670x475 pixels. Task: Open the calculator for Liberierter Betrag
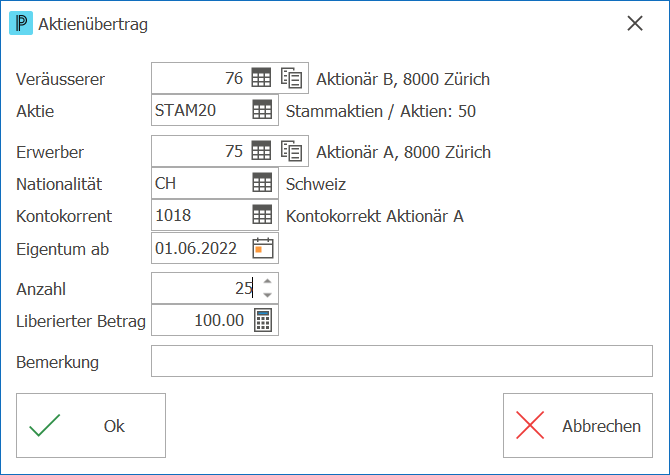(263, 320)
